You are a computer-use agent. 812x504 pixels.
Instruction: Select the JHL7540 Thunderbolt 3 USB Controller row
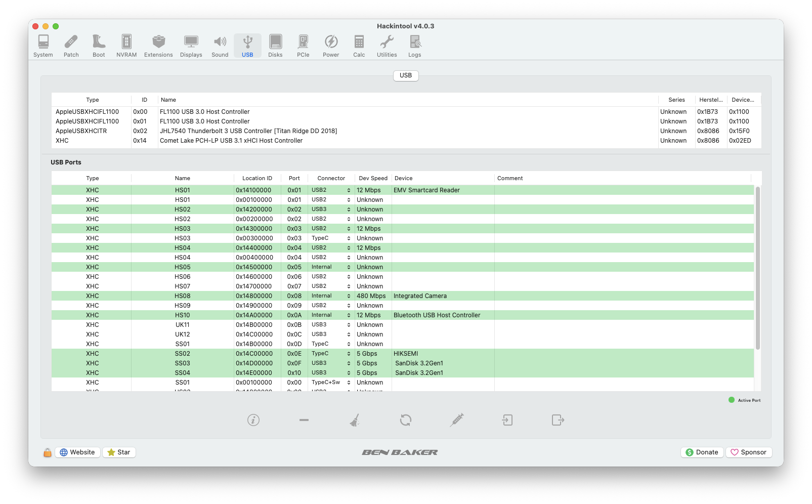406,131
